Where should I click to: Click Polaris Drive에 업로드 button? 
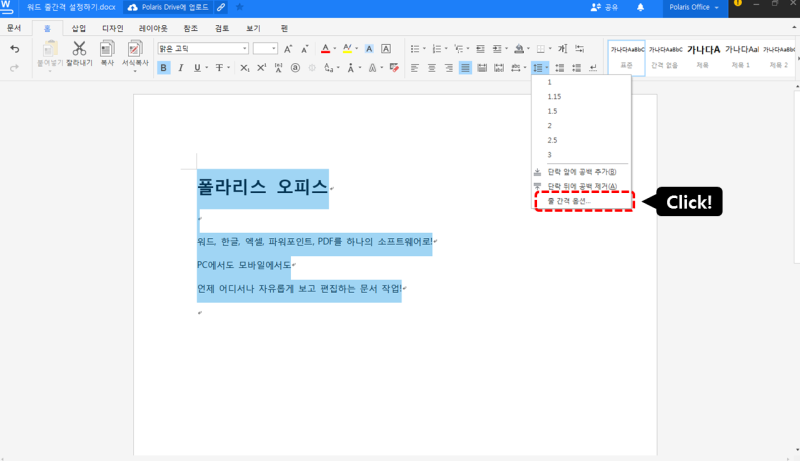coord(169,7)
